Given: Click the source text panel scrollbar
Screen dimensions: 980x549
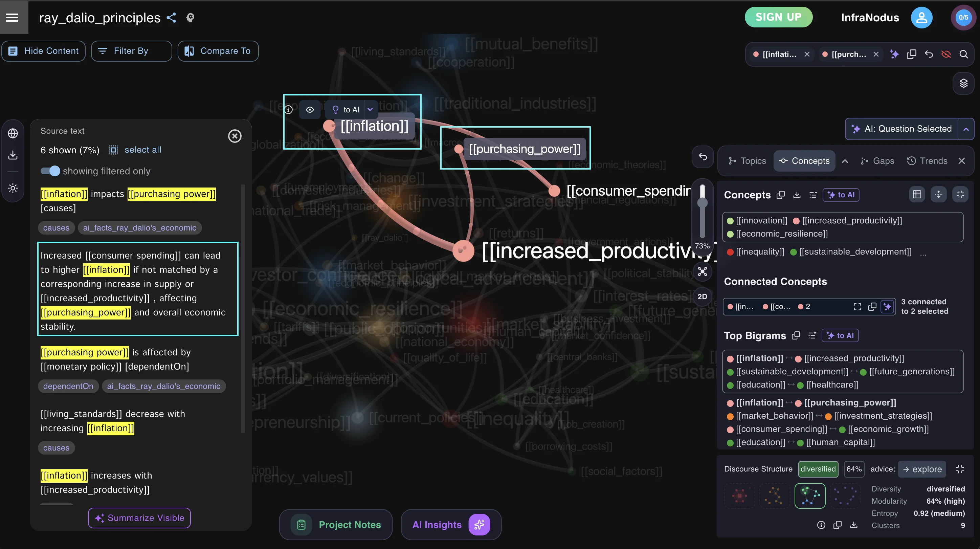Looking at the screenshot, I should (x=243, y=308).
